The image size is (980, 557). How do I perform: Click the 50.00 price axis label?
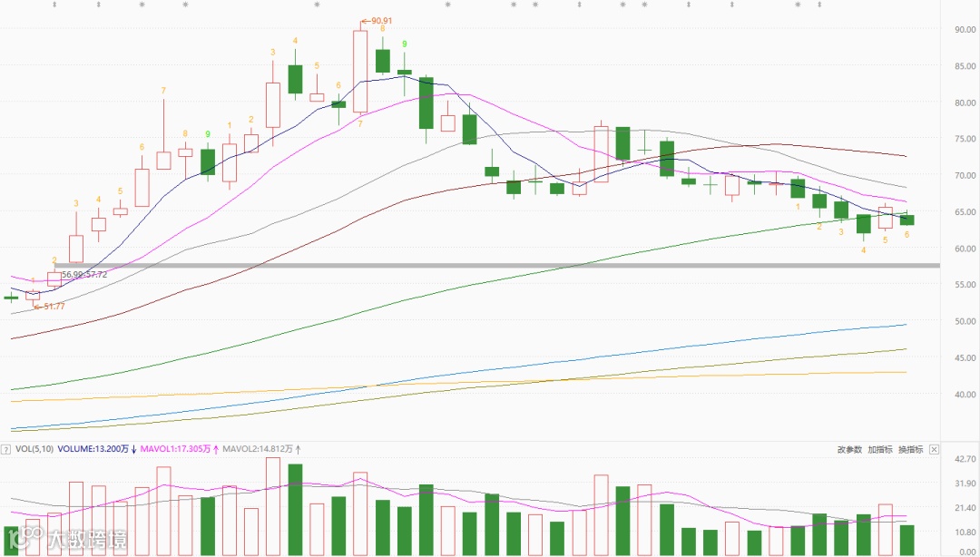pos(965,321)
